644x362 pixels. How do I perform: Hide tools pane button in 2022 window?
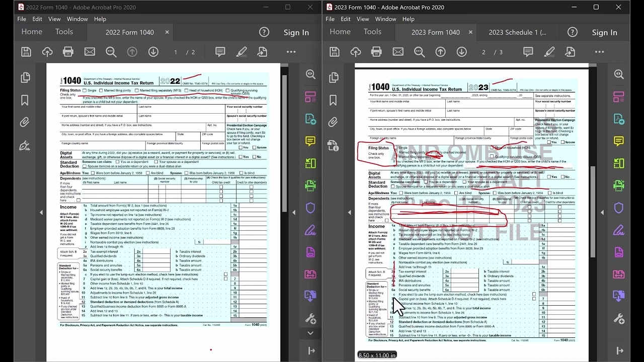tap(311, 350)
